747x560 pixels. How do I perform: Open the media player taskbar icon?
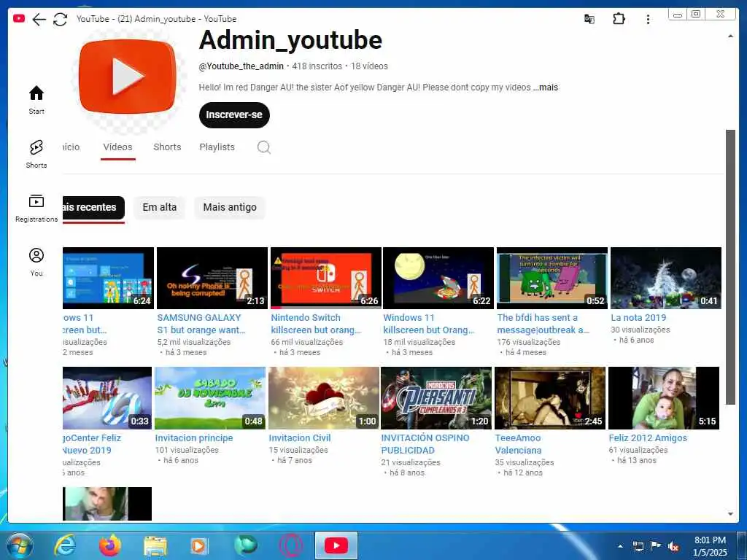200,545
